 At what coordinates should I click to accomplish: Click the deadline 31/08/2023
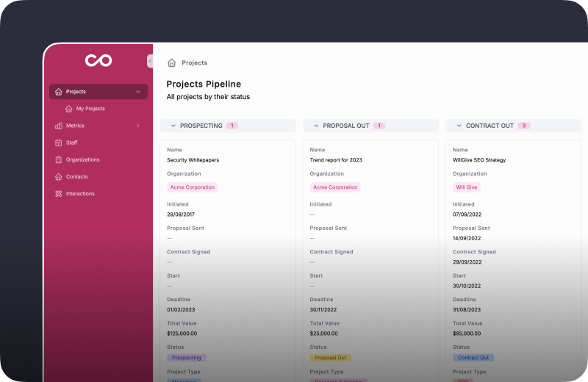point(467,310)
